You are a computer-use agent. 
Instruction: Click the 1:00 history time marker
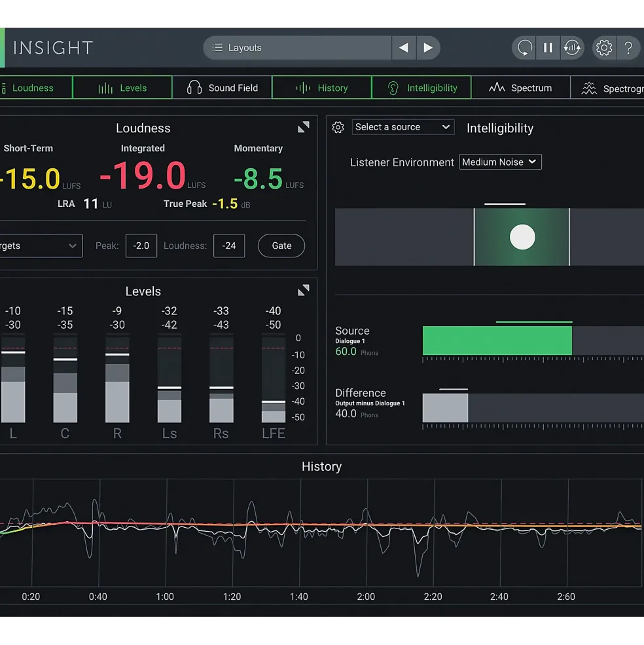click(x=165, y=597)
